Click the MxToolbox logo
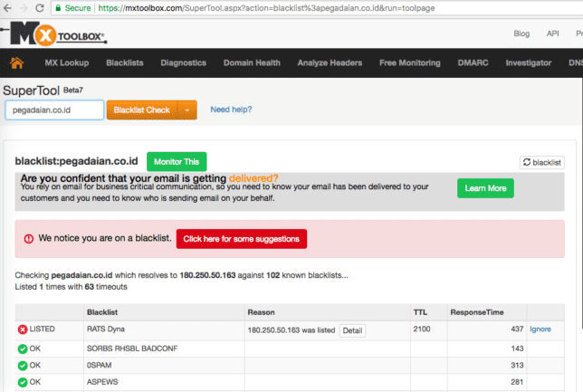Viewport: 583px width, 392px height. (x=58, y=35)
